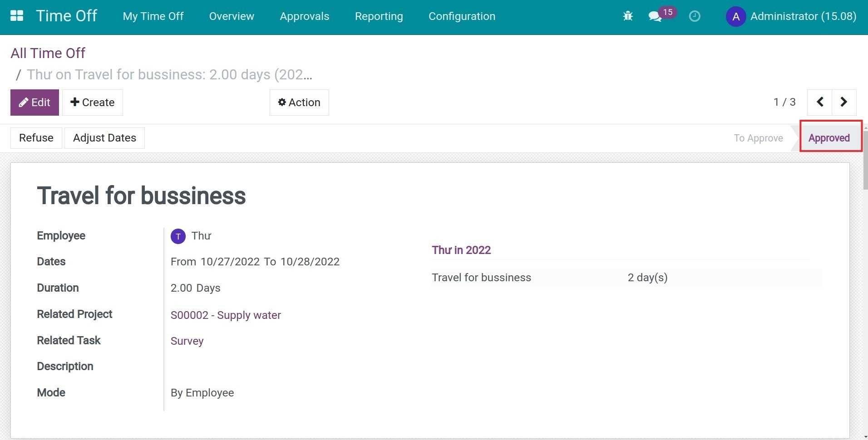This screenshot has height=440, width=868.
Task: Open the Reporting menu
Action: (379, 16)
